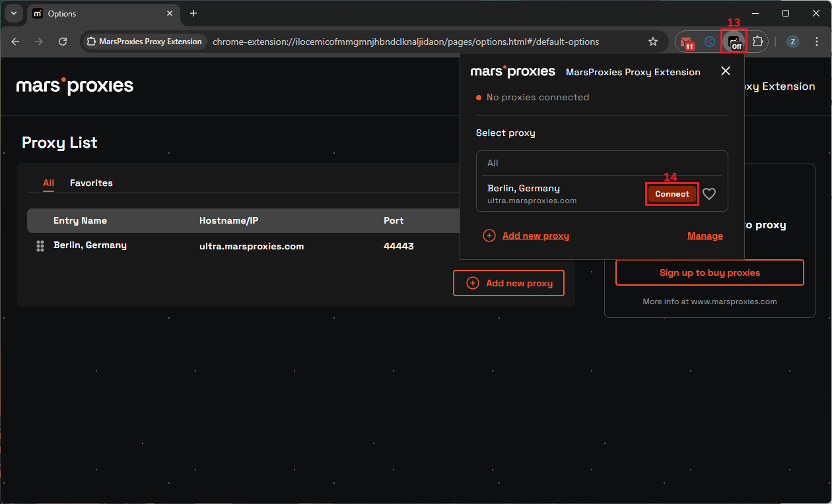This screenshot has height=504, width=832.
Task: Connect to the Berlin, Germany proxy
Action: pos(672,194)
